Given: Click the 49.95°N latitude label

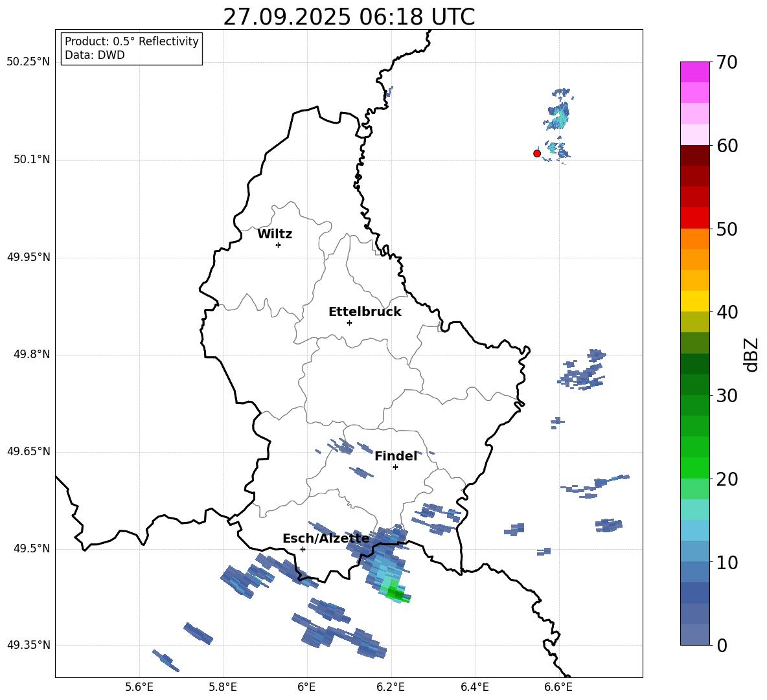Looking at the screenshot, I should tap(28, 256).
